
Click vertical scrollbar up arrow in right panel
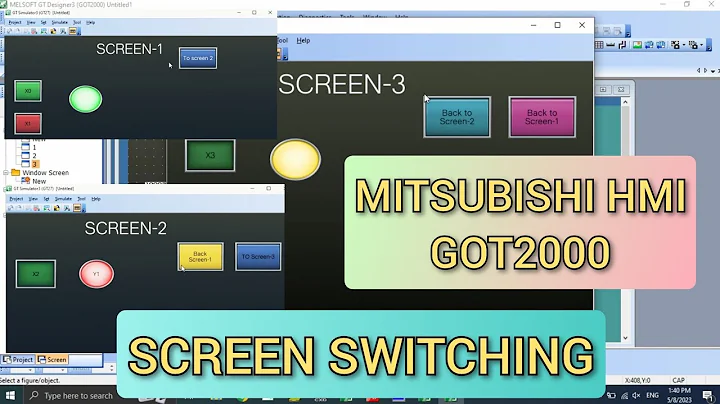625,102
